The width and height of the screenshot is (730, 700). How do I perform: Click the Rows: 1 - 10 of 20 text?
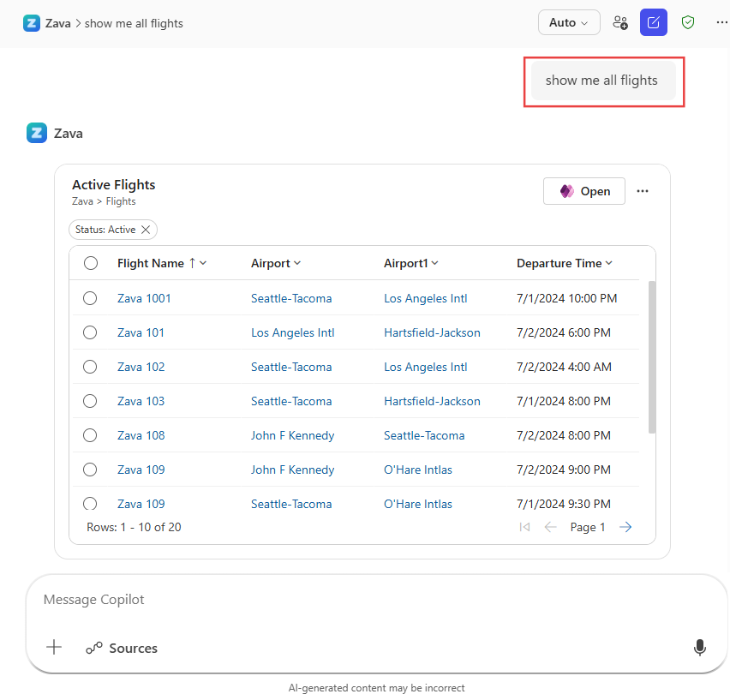coord(134,527)
